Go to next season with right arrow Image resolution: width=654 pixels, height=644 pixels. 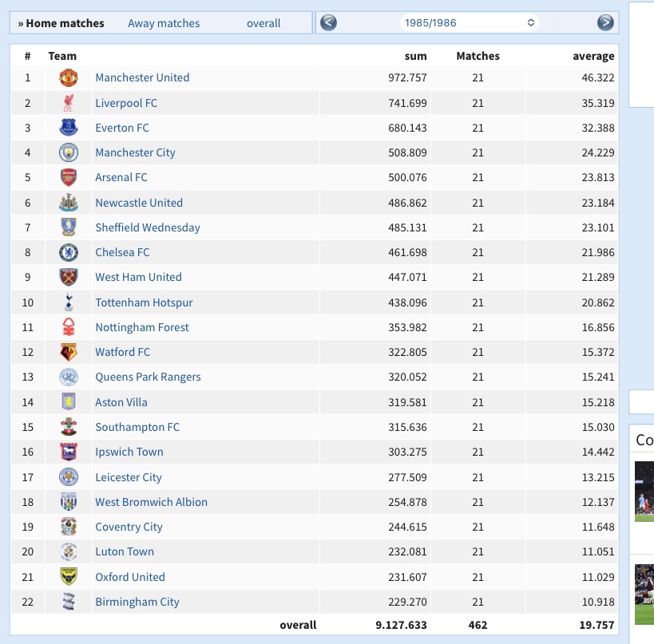(605, 22)
